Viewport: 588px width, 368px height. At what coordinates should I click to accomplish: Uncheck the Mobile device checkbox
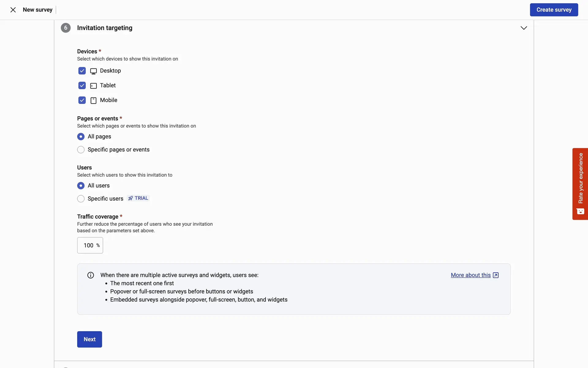click(x=82, y=100)
